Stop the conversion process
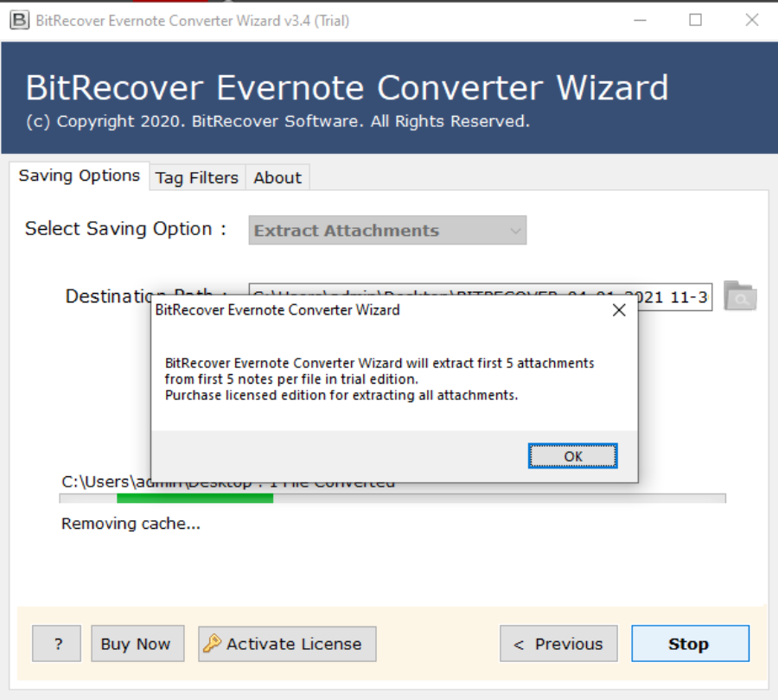Viewport: 778px width, 700px height. [689, 644]
